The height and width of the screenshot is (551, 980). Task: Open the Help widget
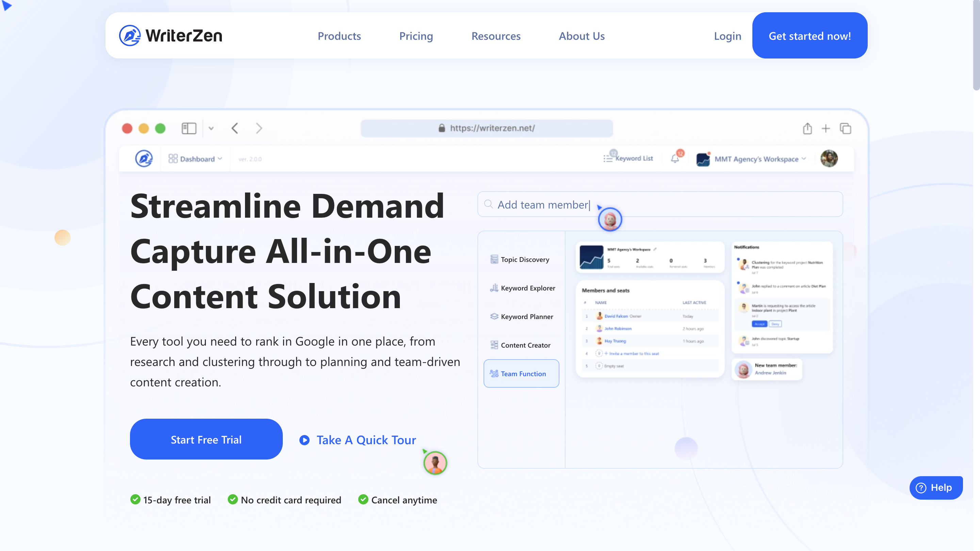[936, 487]
